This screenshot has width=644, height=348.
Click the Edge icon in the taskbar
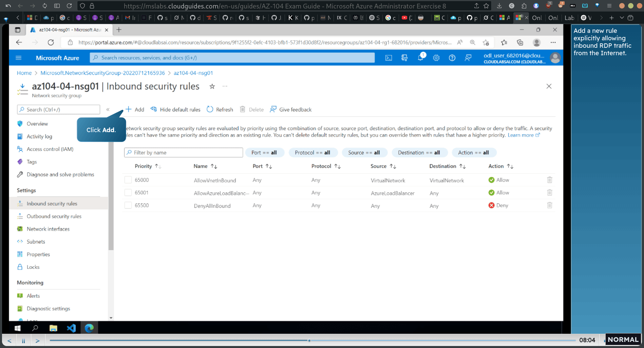click(89, 328)
